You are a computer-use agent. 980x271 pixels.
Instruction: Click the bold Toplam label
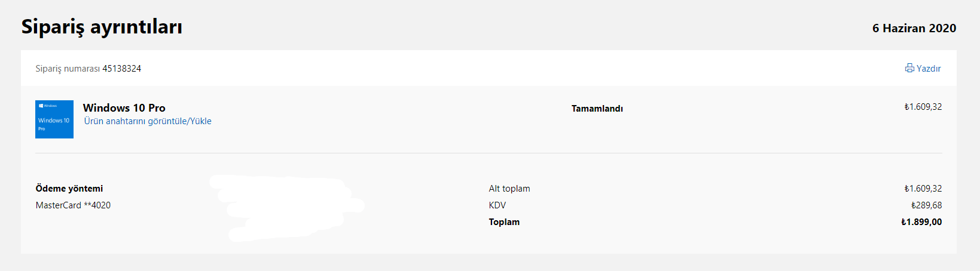pyautogui.click(x=504, y=222)
